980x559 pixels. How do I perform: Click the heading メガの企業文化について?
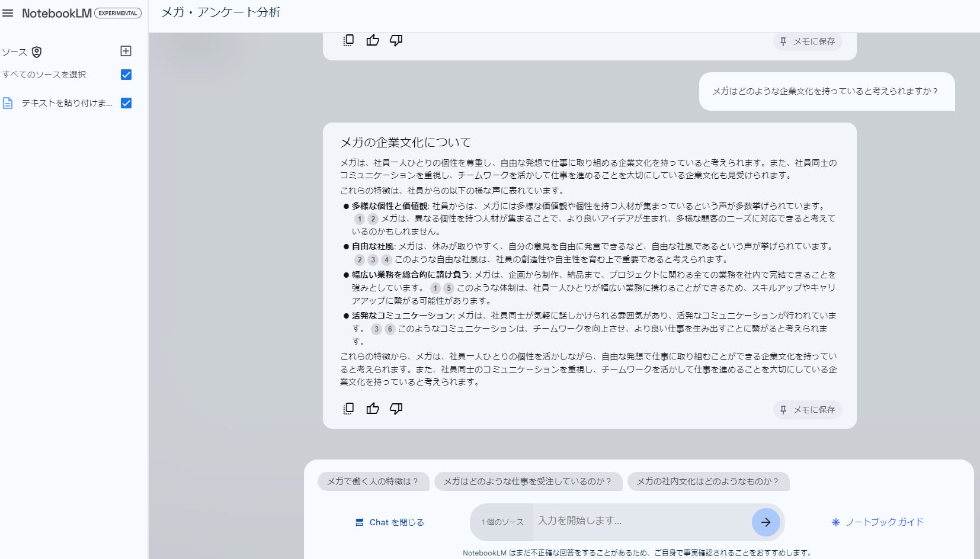[406, 142]
